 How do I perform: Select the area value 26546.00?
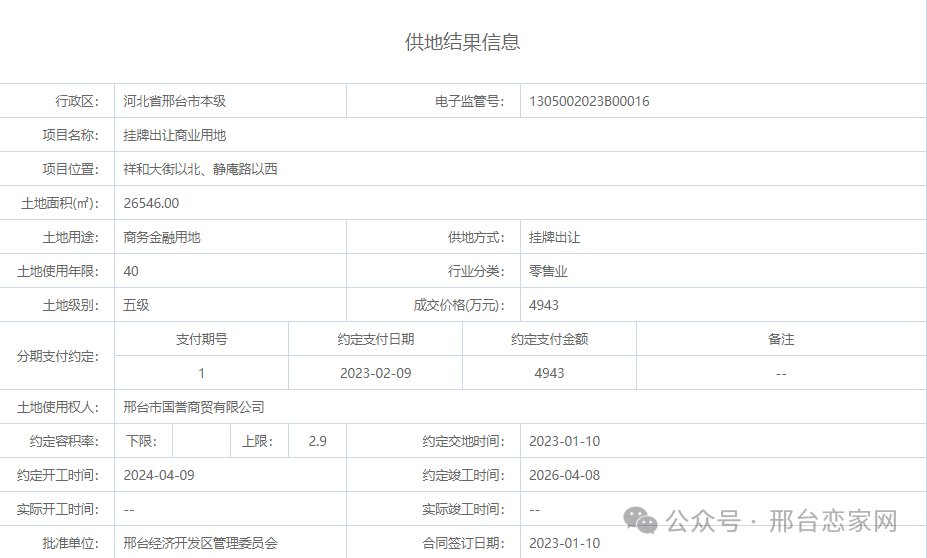coord(151,203)
